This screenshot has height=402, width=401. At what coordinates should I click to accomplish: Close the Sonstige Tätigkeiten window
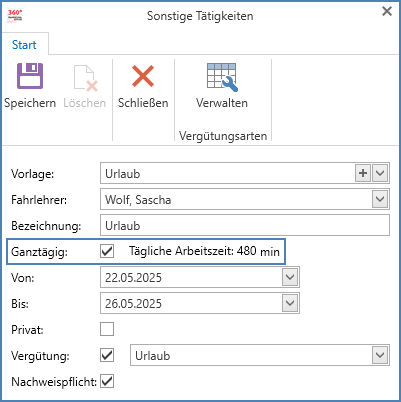tap(387, 11)
